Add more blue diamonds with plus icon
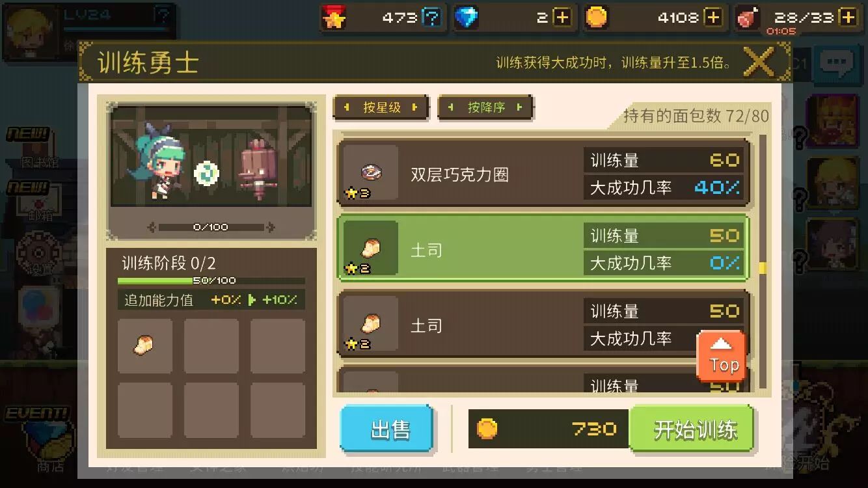Screen dimensions: 868x488 [562, 18]
